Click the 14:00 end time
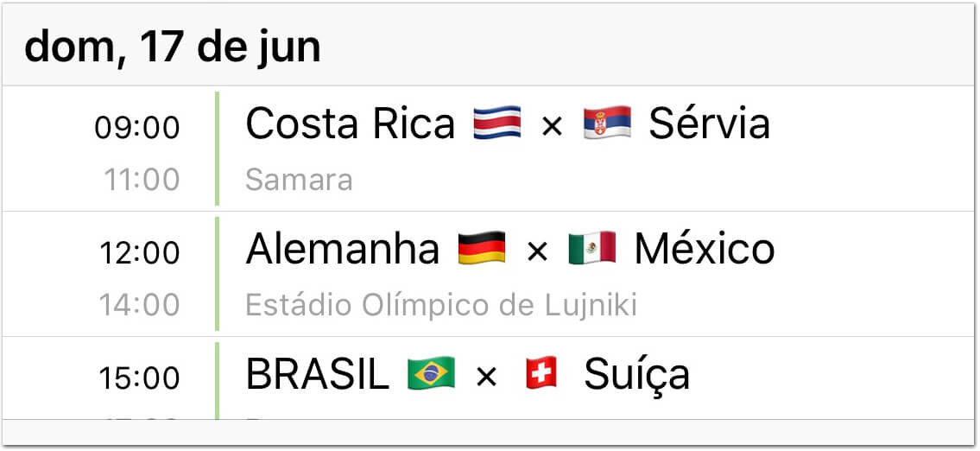Viewport: 980px width, 451px height. pos(139,305)
